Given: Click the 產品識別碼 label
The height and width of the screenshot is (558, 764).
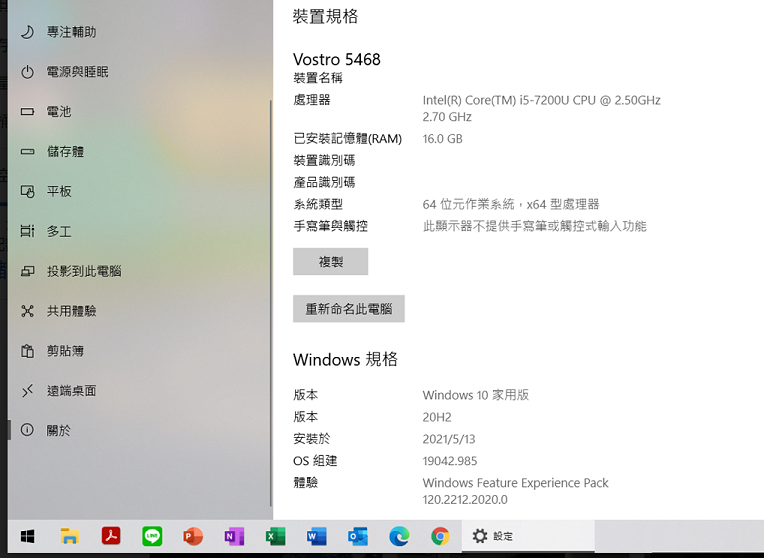Looking at the screenshot, I should click(324, 182).
